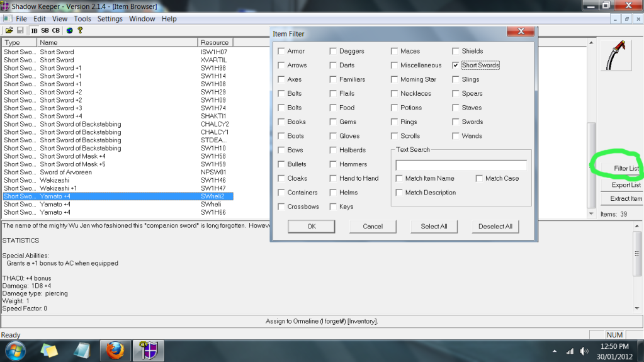
Task: Click the globe icon in the toolbar
Action: pyautogui.click(x=69, y=30)
